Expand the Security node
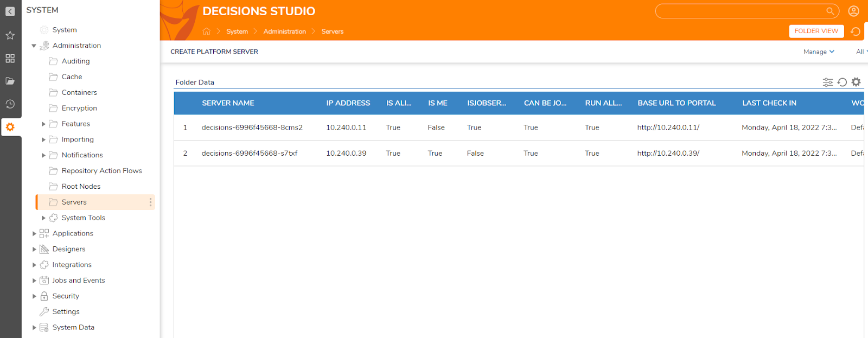The image size is (868, 338). pyautogui.click(x=34, y=297)
